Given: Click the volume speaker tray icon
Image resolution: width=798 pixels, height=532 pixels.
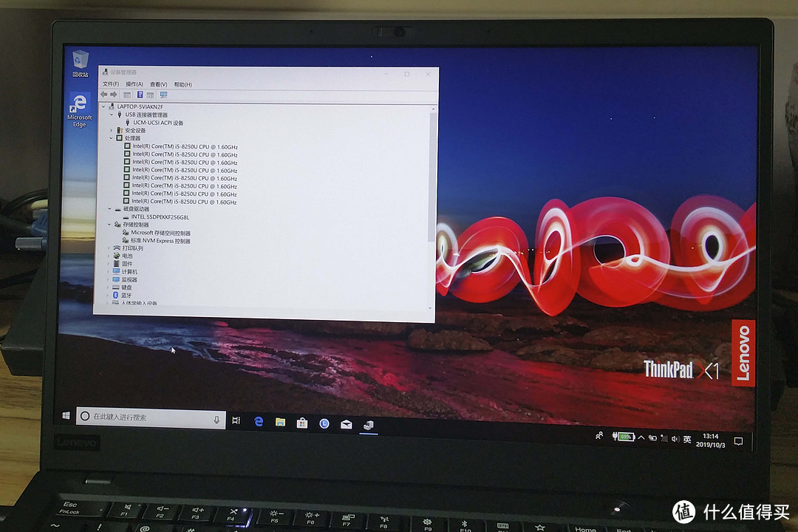Looking at the screenshot, I should 675,439.
